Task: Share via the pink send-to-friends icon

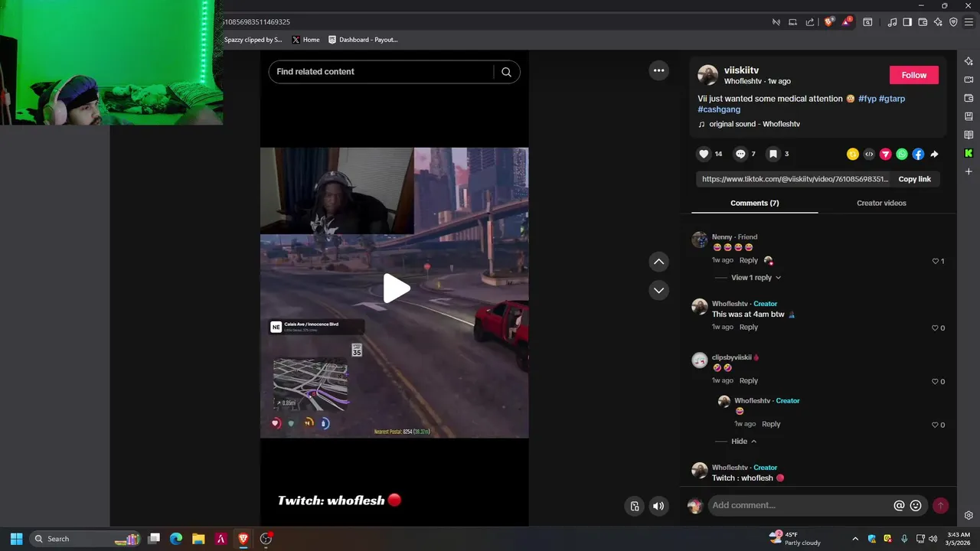Action: coord(885,154)
